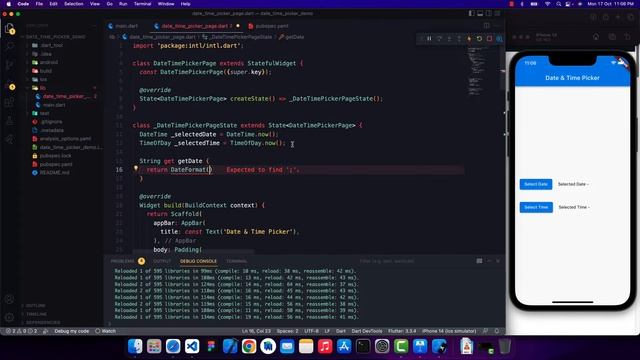Expand the build folder in Explorer
This screenshot has width=640, height=360.
coord(46,71)
